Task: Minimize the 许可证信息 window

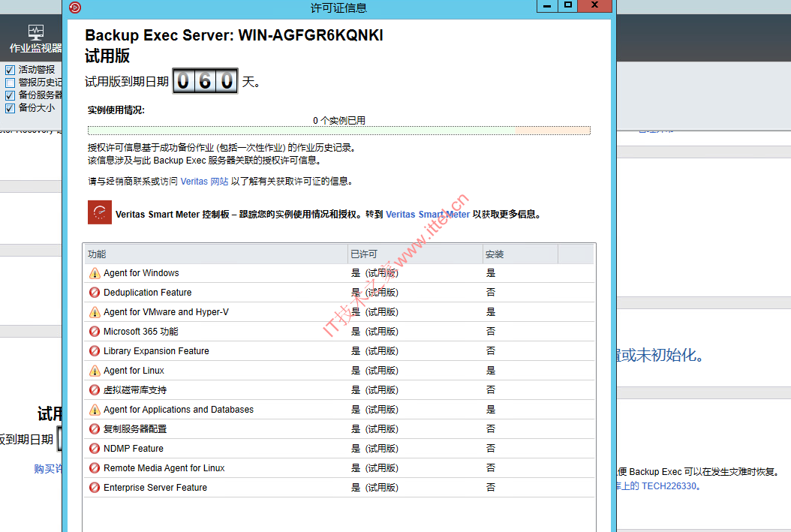Action: tap(547, 5)
